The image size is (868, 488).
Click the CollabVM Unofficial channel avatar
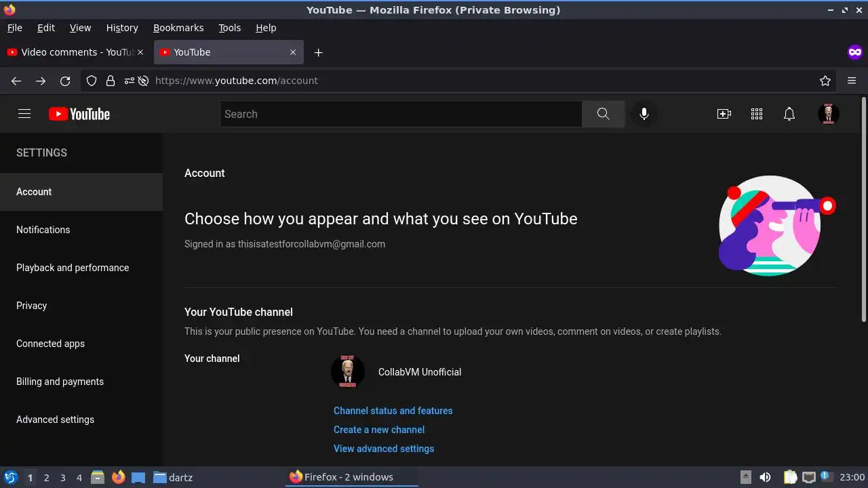(x=347, y=371)
